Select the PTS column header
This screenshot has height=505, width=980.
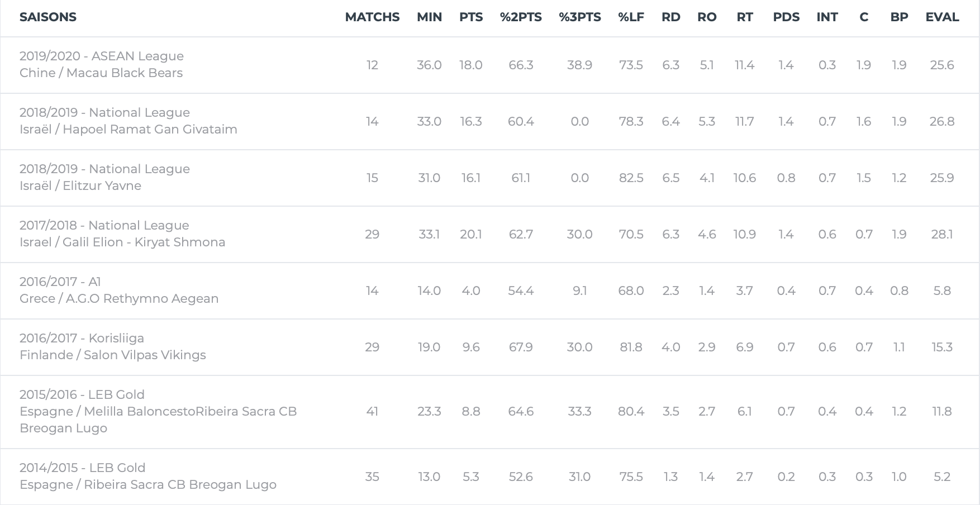(x=471, y=17)
